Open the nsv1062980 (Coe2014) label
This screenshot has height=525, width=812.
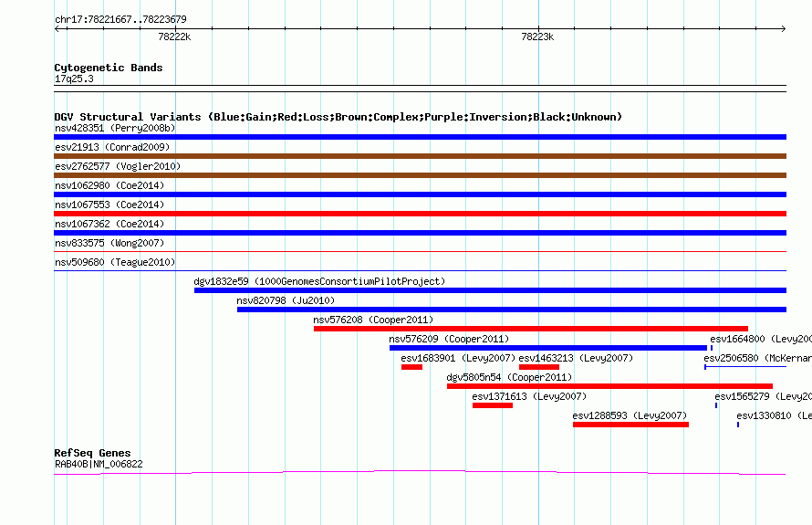[x=109, y=185]
